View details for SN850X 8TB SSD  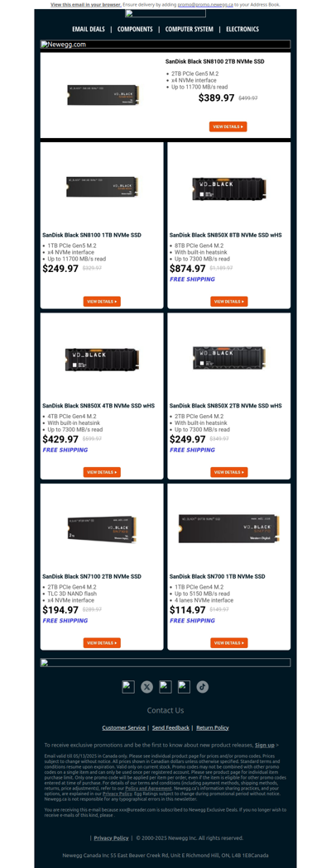point(229,302)
